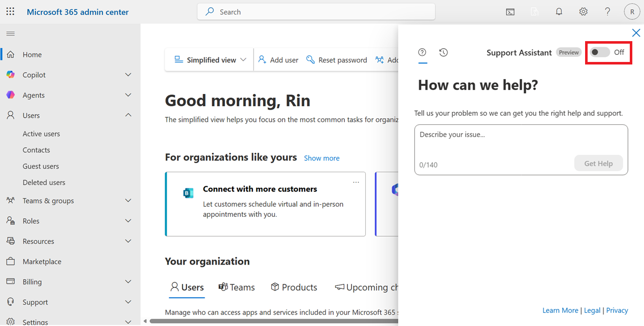Click the Reset password button
Screen dimensions: 644x326
tap(337, 60)
